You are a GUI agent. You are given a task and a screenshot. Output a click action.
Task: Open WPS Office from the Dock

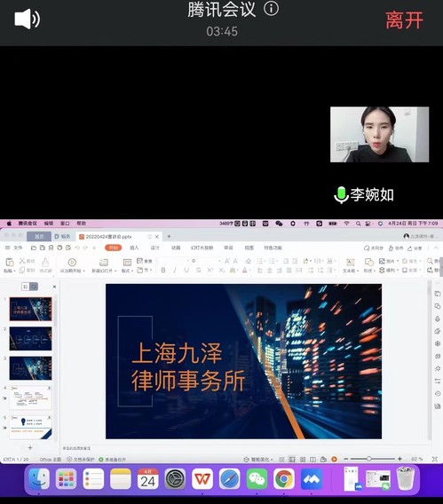[202, 479]
